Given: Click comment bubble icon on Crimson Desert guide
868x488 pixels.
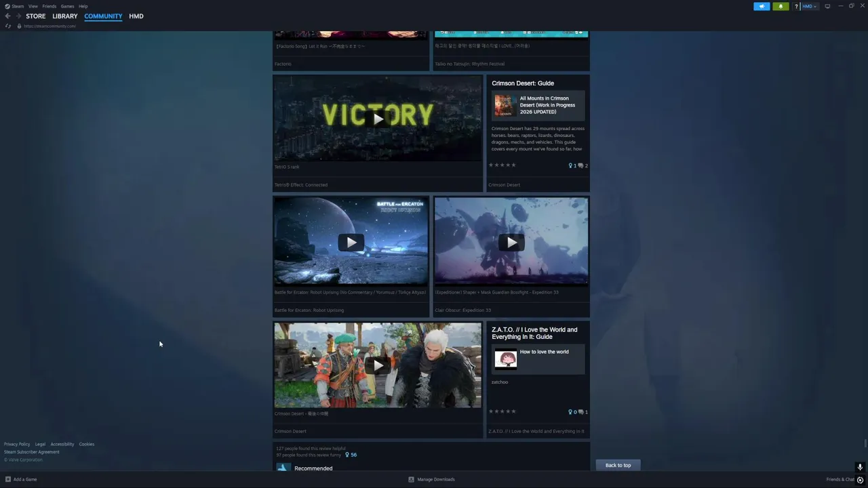Looking at the screenshot, I should tap(581, 165).
